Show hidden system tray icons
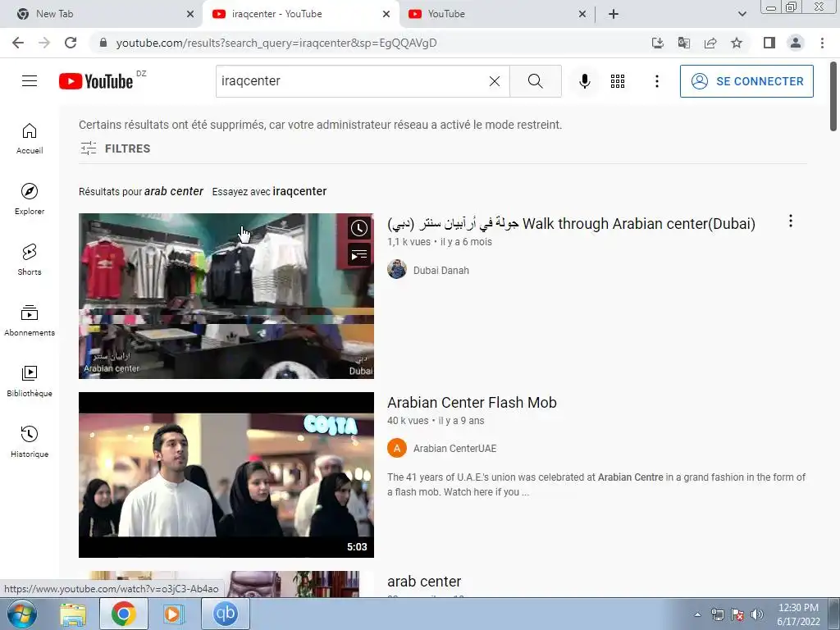Screen dimensions: 840x630 pyautogui.click(x=697, y=614)
